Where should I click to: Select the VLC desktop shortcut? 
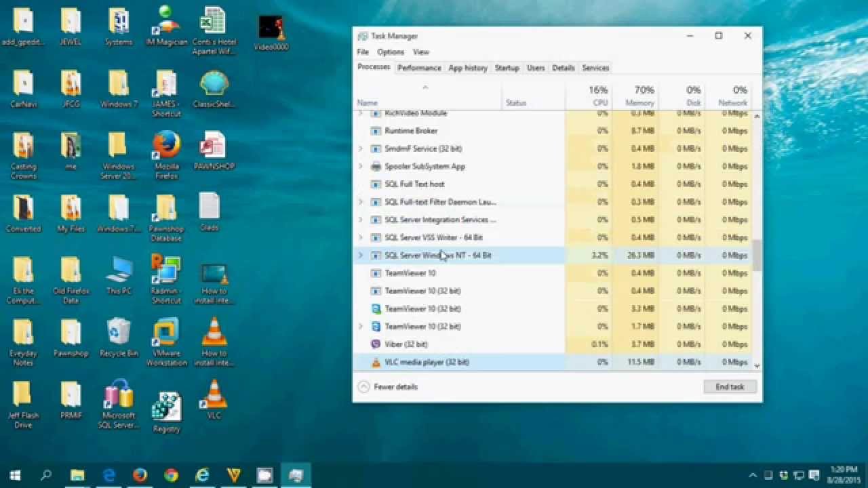[x=214, y=400]
